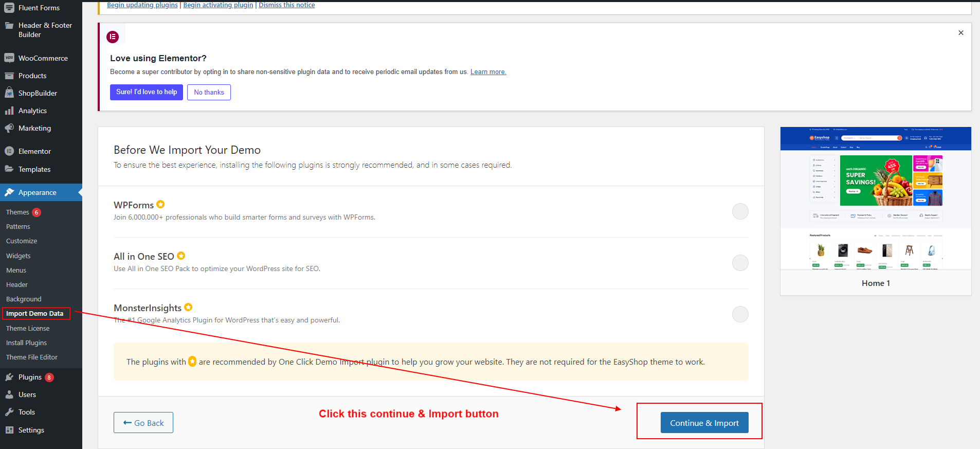Toggle the All in One SEO install switch
The image size is (980, 449).
pyautogui.click(x=740, y=263)
